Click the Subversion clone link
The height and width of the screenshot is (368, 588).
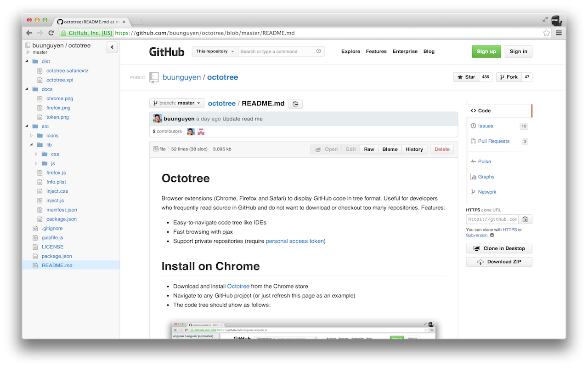[x=477, y=235]
